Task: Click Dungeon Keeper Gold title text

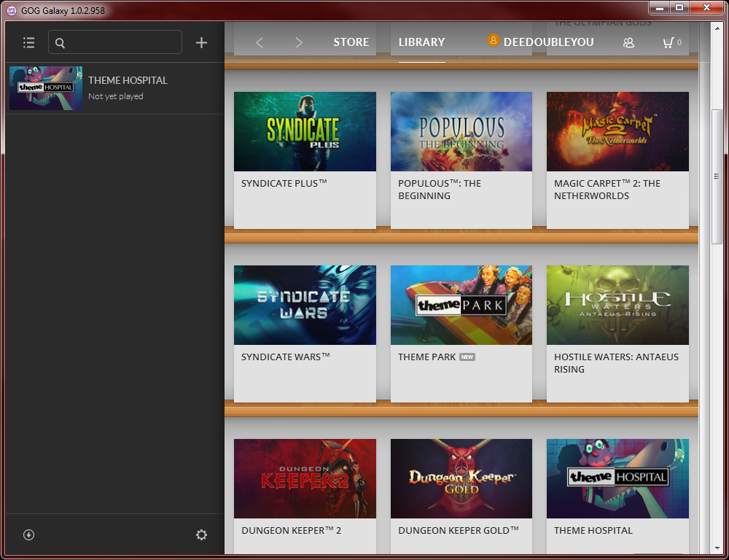Action: pyautogui.click(x=459, y=530)
